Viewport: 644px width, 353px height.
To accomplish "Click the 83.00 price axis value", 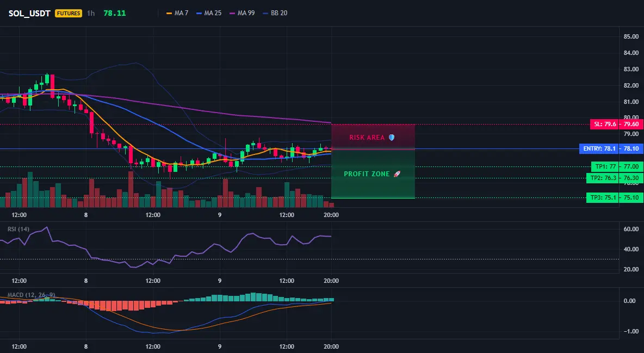I will (631, 69).
